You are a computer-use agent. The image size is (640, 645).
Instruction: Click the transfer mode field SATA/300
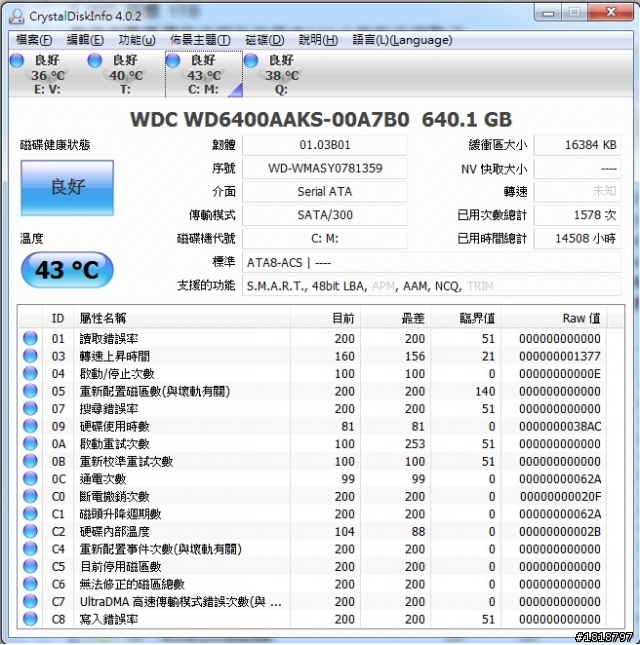coord(325,215)
